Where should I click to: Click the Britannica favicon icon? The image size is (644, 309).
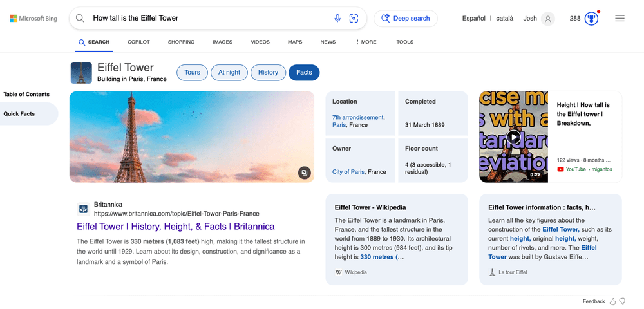click(83, 209)
